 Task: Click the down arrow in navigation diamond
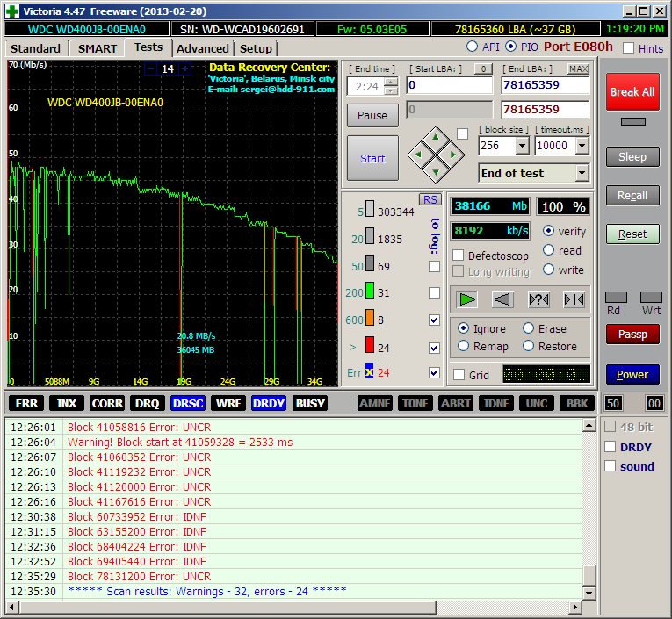point(436,172)
